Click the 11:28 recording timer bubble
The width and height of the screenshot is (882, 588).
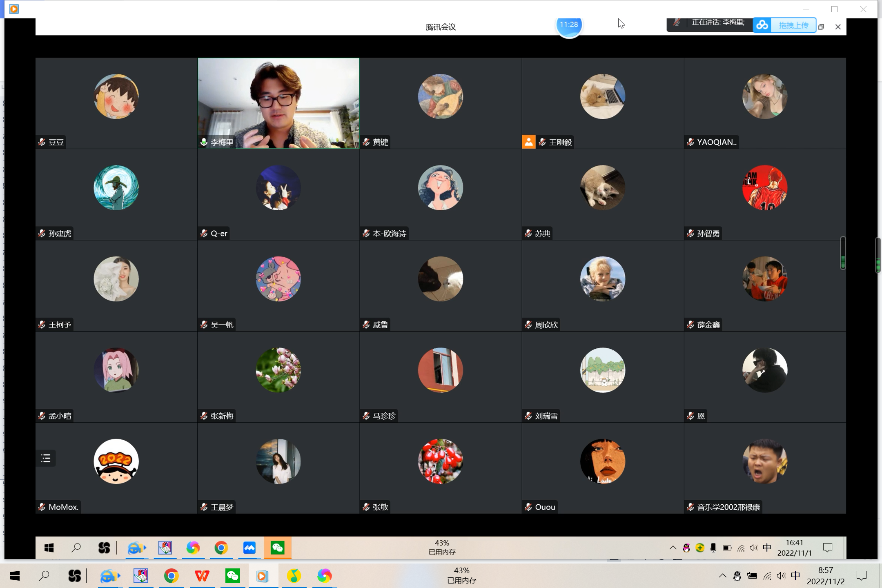point(569,25)
